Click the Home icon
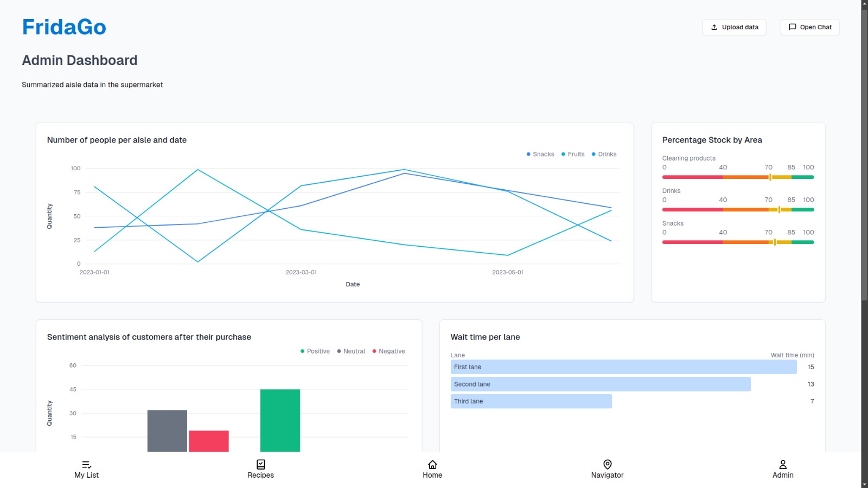Viewport: 868px width, 488px height. tap(432, 465)
